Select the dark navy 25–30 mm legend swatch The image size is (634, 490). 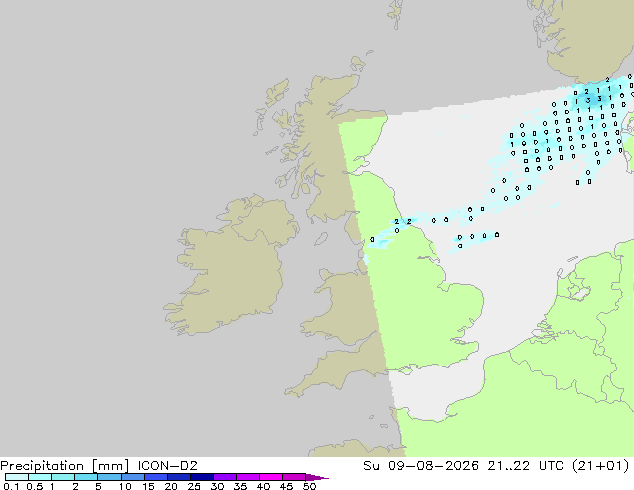coord(202,477)
